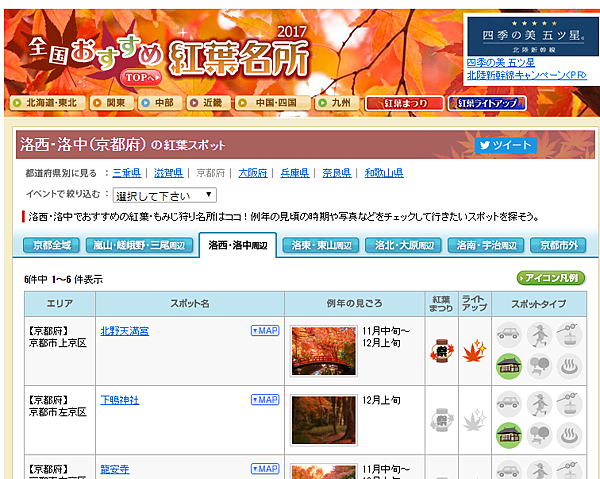Open 北野天満宮 autumn bridge photo
The height and width of the screenshot is (479, 600).
pos(324,351)
